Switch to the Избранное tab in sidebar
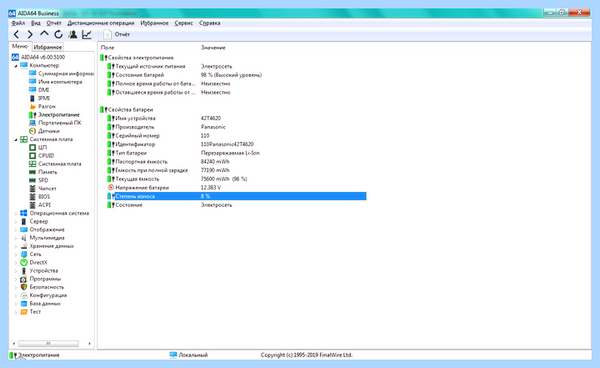The image size is (600, 368). click(x=48, y=47)
